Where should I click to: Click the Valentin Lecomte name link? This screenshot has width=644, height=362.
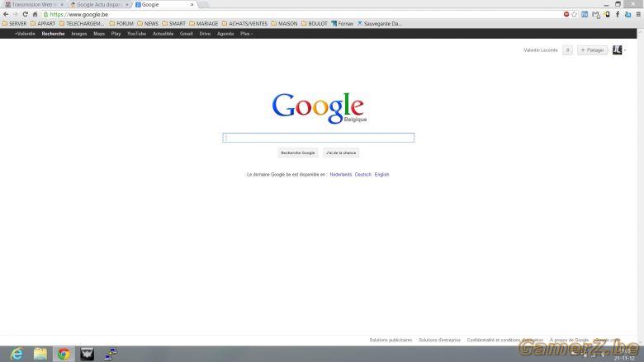tap(541, 50)
